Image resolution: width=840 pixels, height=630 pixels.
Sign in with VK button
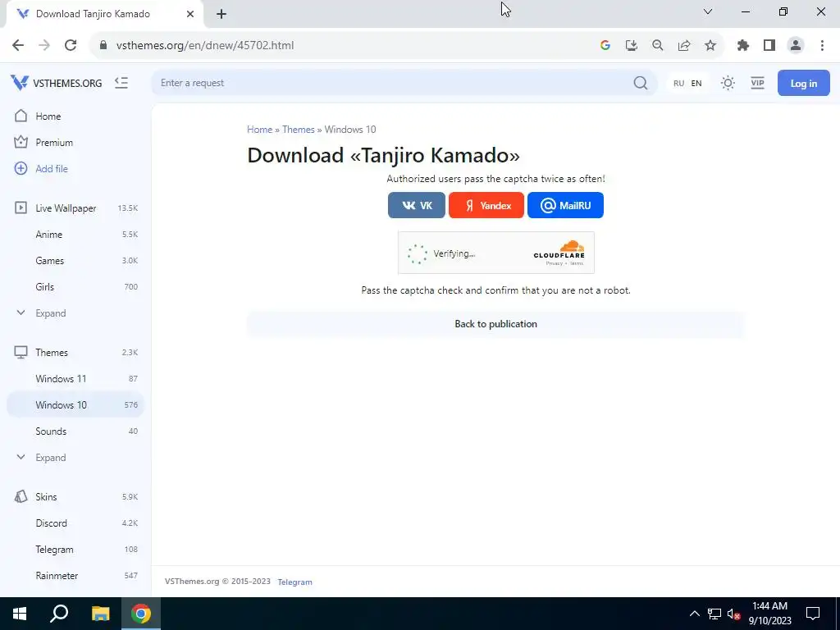[417, 205]
